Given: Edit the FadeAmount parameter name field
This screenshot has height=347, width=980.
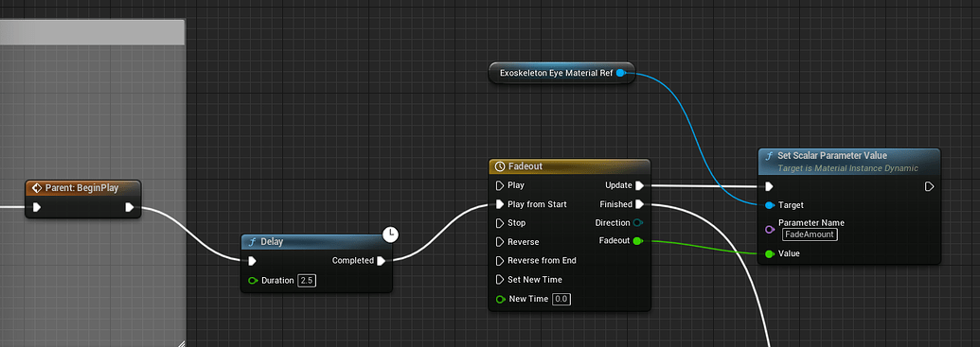Looking at the screenshot, I should coord(810,234).
